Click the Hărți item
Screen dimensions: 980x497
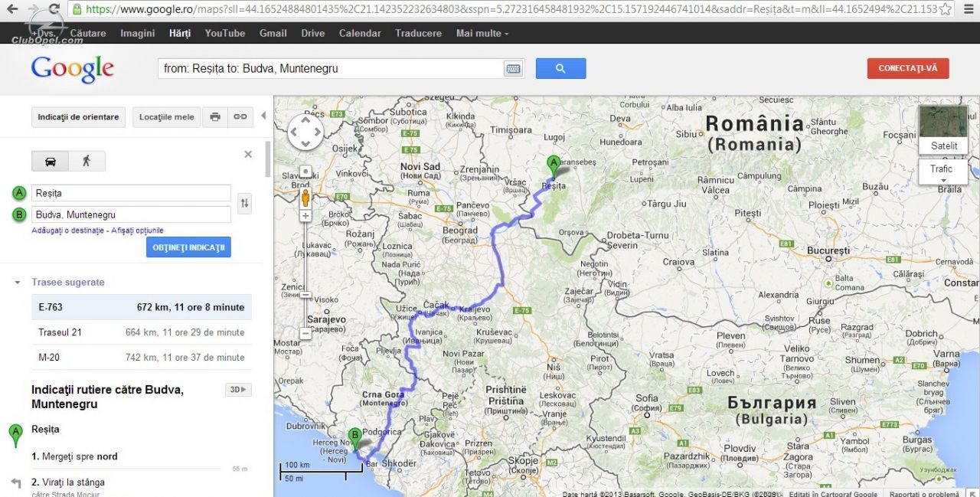click(180, 34)
